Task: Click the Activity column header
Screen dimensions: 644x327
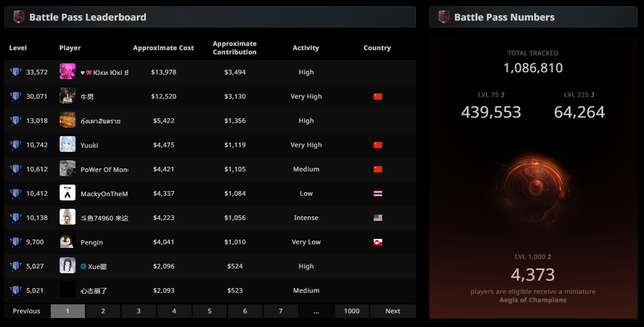Action: [x=306, y=48]
